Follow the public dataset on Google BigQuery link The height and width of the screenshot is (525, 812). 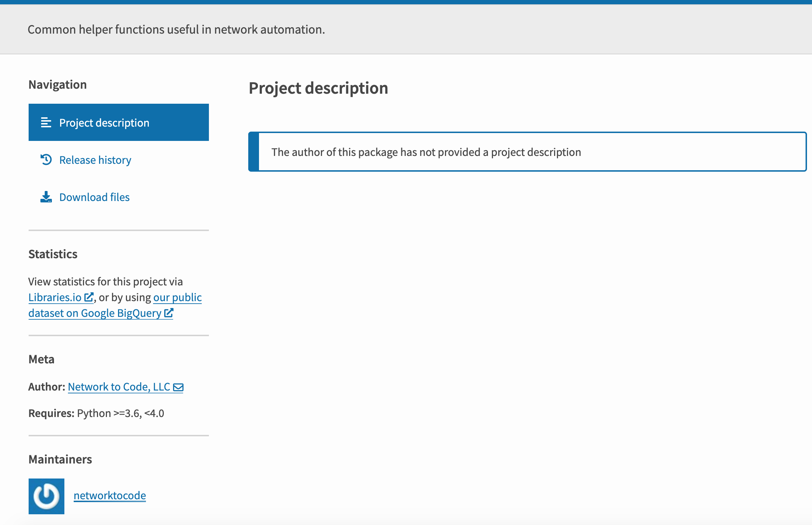click(95, 313)
